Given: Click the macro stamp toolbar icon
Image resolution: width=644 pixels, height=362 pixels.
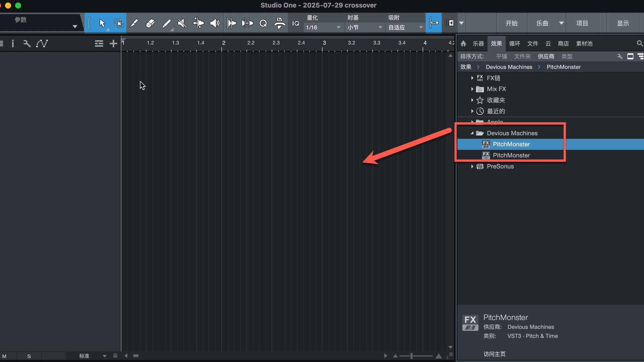Looking at the screenshot, I should pyautogui.click(x=280, y=23).
